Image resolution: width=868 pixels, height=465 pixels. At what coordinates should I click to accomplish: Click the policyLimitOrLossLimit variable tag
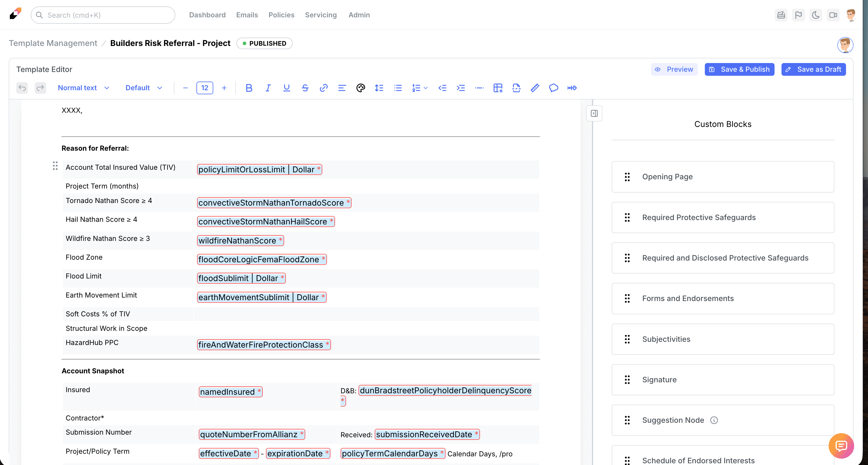(260, 169)
